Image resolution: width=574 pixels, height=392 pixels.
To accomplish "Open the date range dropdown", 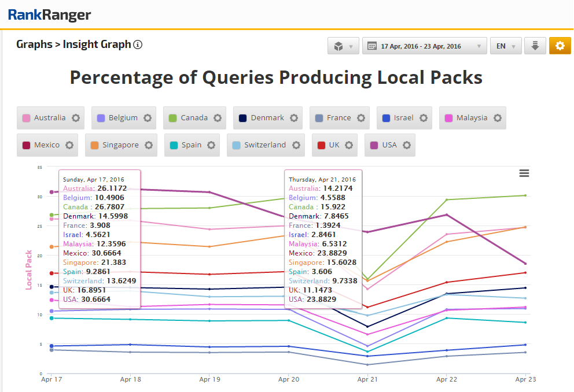I will [424, 46].
